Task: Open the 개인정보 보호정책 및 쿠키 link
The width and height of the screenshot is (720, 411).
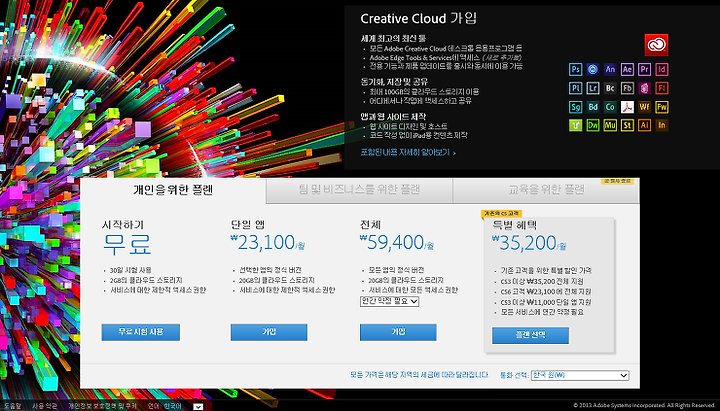Action: pyautogui.click(x=102, y=406)
